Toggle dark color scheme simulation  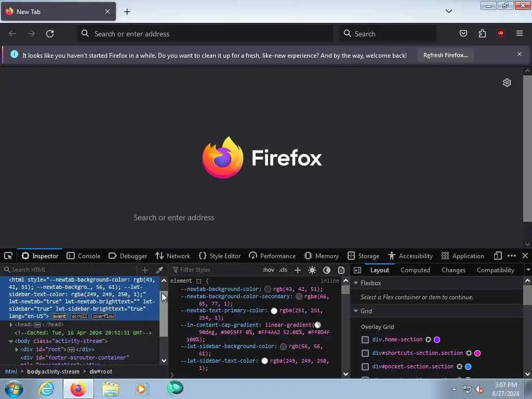pos(327,270)
